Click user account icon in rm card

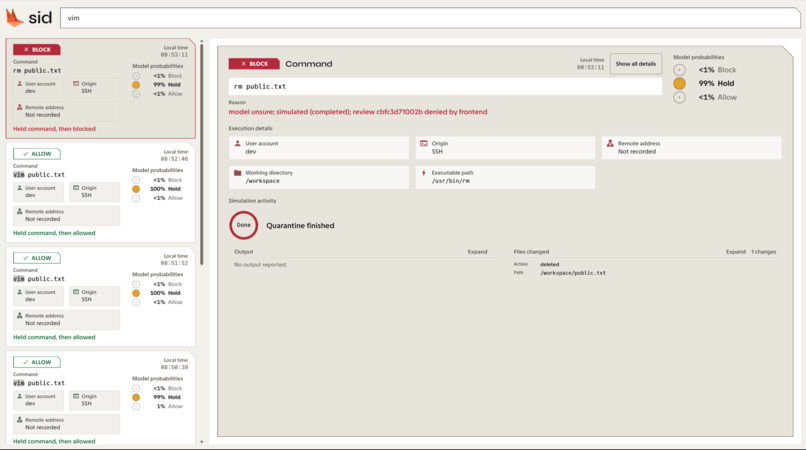(20, 83)
